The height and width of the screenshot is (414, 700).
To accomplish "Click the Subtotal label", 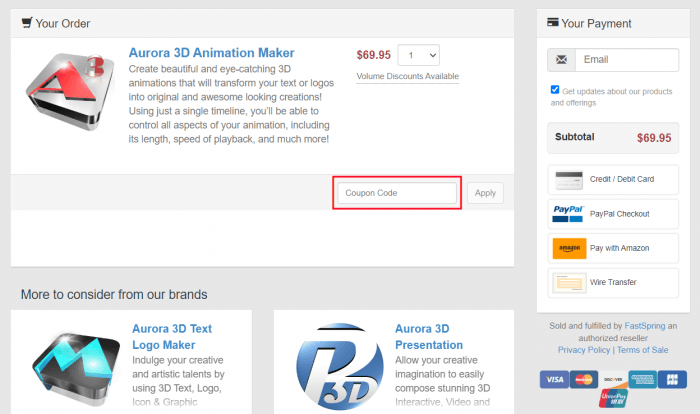I will (x=575, y=137).
